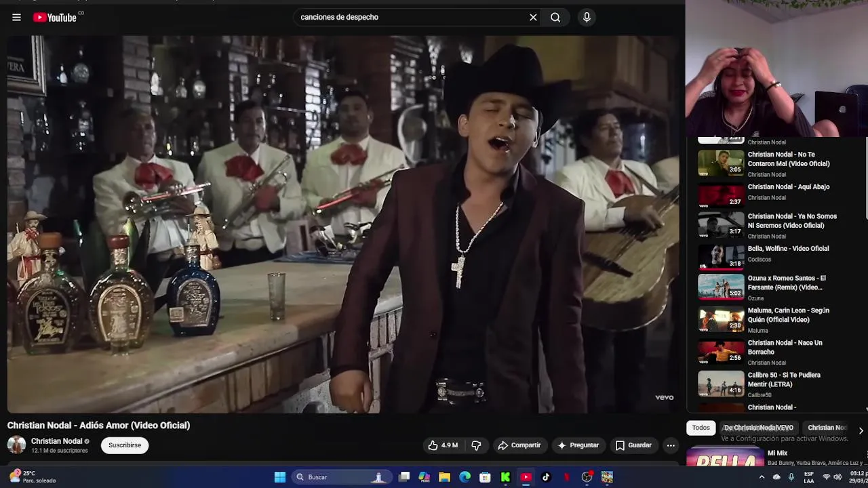The height and width of the screenshot is (488, 868).
Task: Play 'Bella, Wolfine - Video Oficial' title
Action: (788, 249)
